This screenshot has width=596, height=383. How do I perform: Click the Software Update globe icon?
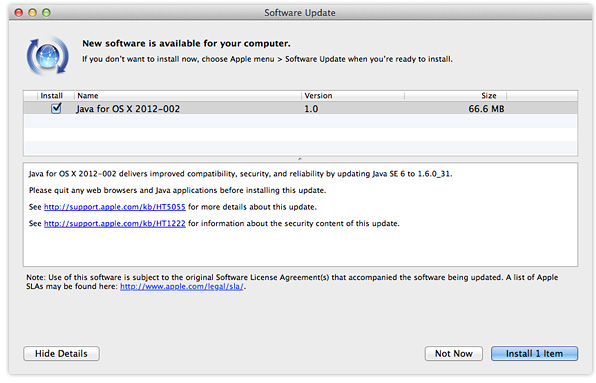[x=48, y=56]
